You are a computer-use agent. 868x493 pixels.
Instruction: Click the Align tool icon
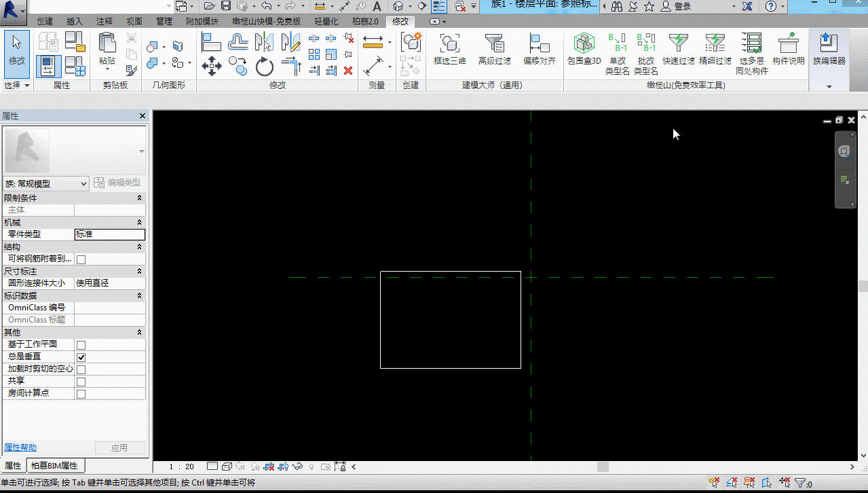tap(212, 42)
